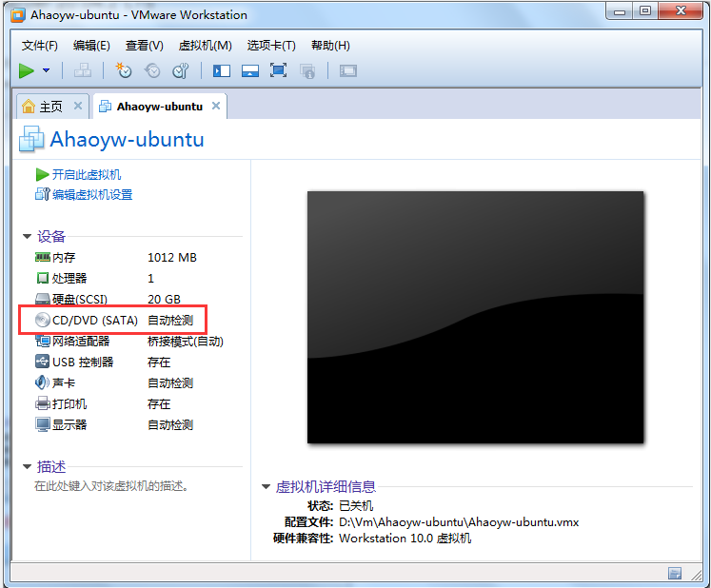Open the power options dropdown arrow
Viewport: 711px width, 588px height.
[46, 70]
